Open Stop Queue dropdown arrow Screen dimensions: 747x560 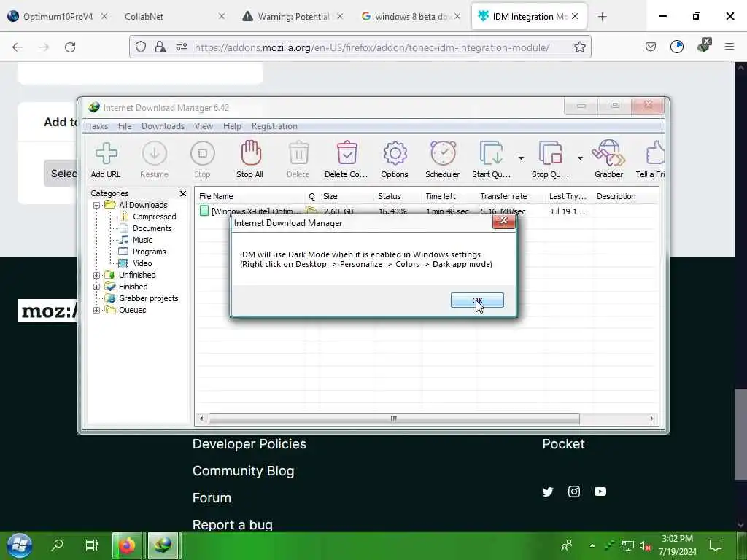[580, 157]
